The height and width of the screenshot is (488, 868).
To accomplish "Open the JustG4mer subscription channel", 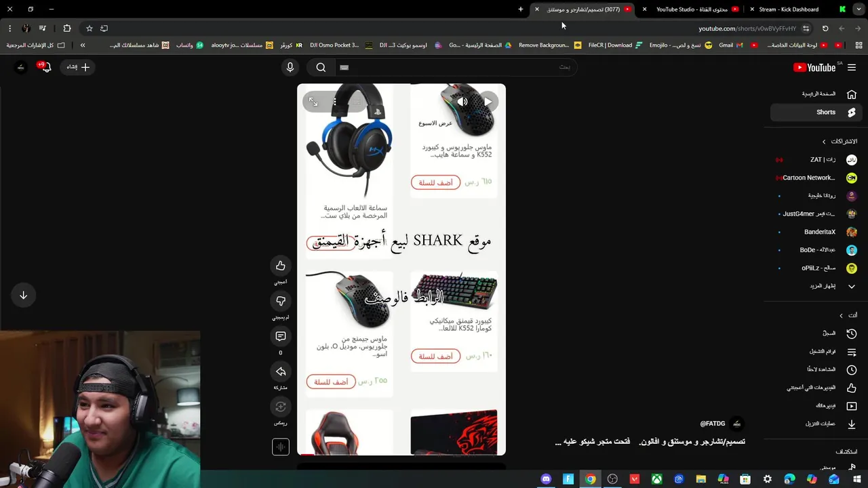I will click(816, 213).
